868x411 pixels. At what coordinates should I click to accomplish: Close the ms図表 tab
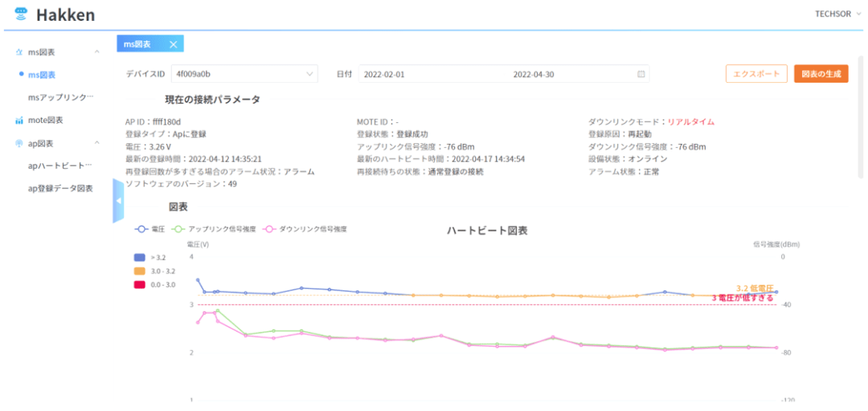pyautogui.click(x=173, y=44)
